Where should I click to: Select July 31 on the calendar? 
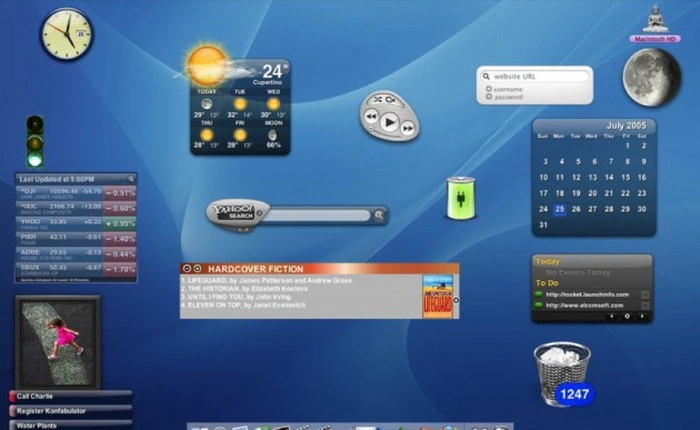point(543,225)
